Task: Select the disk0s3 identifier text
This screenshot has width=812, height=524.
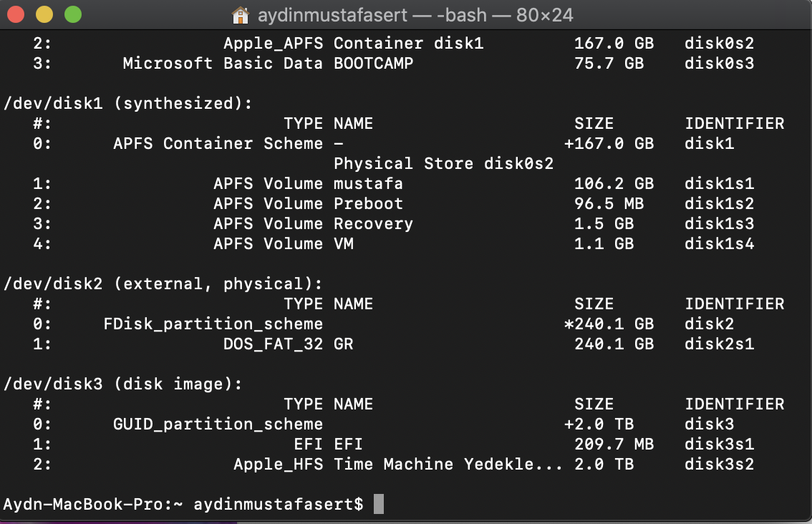Action: pyautogui.click(x=719, y=63)
